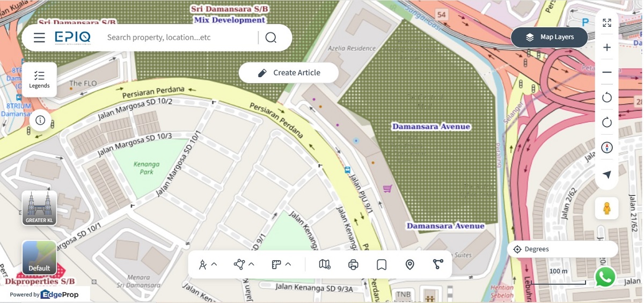The height and width of the screenshot is (303, 644).
Task: Click the Create Article button
Action: click(289, 73)
